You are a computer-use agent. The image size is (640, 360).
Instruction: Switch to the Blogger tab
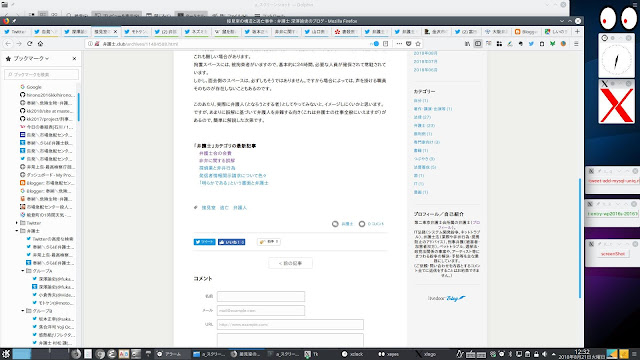(x=527, y=31)
